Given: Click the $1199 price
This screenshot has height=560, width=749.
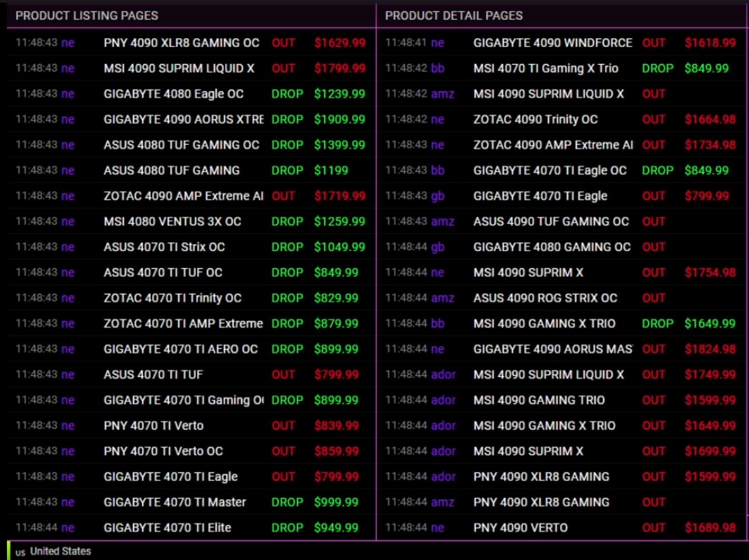Looking at the screenshot, I should 331,170.
